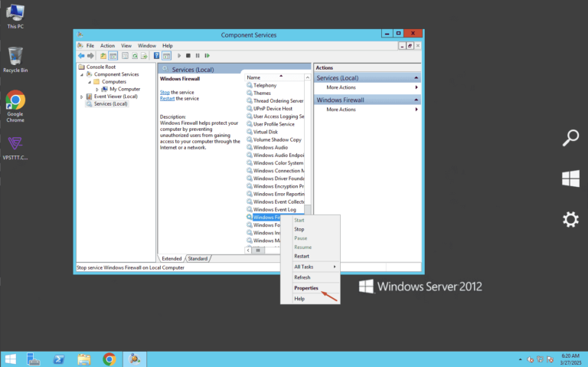Collapse the Component Services tree node

click(x=82, y=74)
